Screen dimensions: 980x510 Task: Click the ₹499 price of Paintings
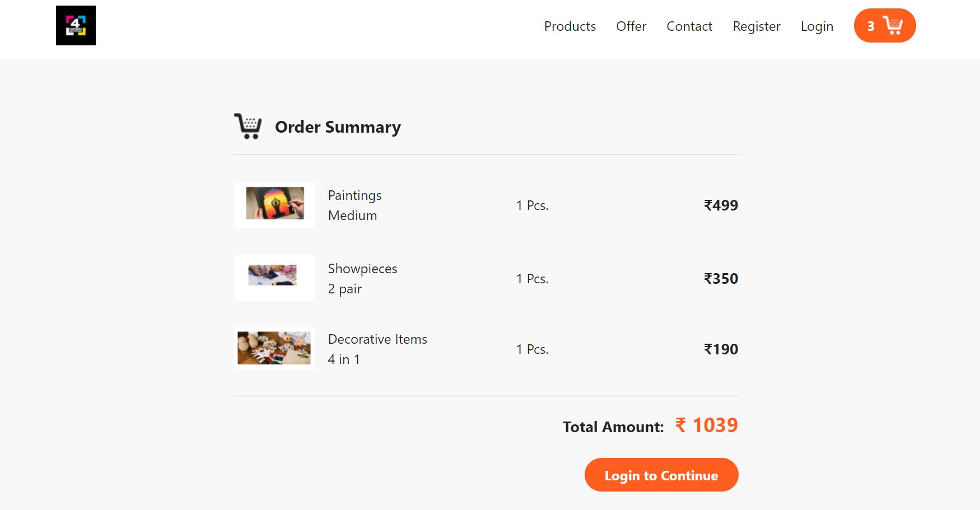point(721,205)
